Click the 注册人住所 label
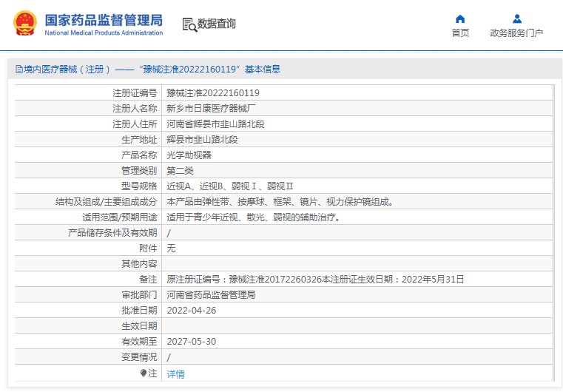This screenshot has width=563, height=392. 135,124
